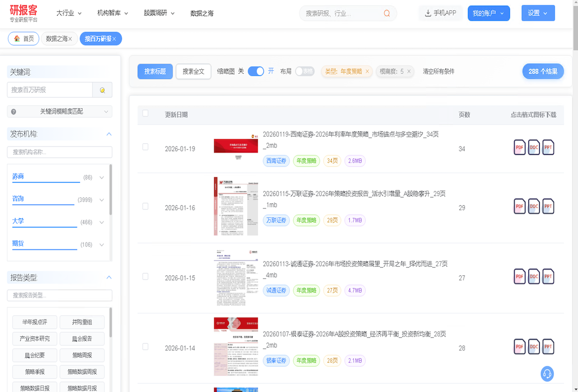
Task: Click the 搜索全文 button
Action: (x=193, y=72)
